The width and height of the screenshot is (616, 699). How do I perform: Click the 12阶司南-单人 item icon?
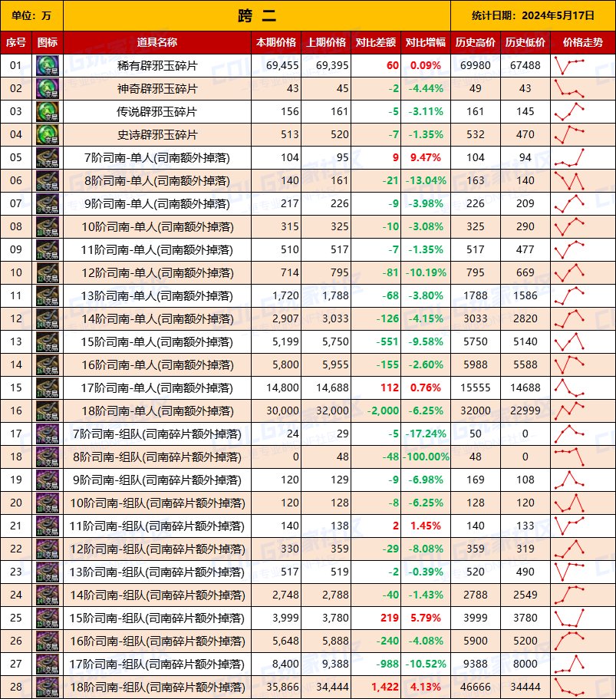coord(48,273)
